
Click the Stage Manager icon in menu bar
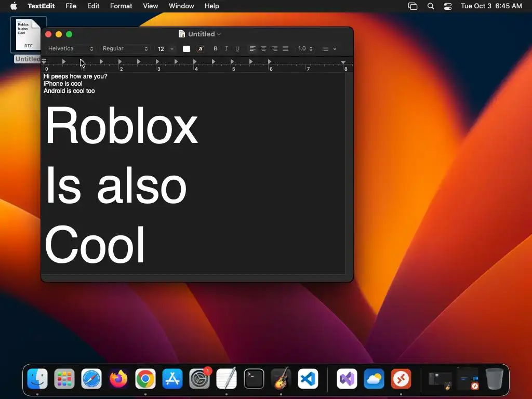tap(413, 6)
